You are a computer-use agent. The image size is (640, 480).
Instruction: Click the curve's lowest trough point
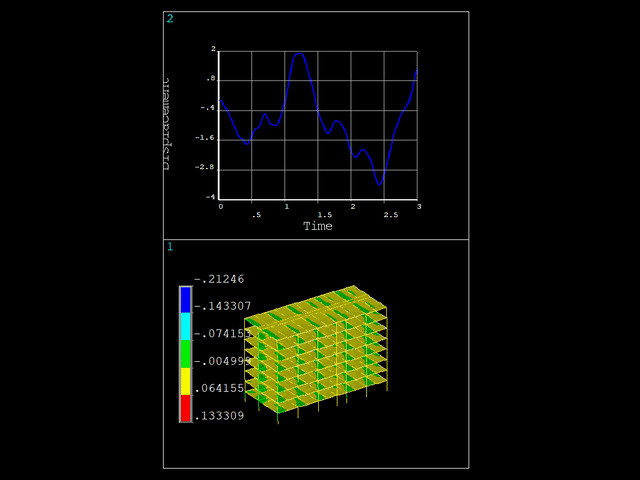(x=380, y=185)
